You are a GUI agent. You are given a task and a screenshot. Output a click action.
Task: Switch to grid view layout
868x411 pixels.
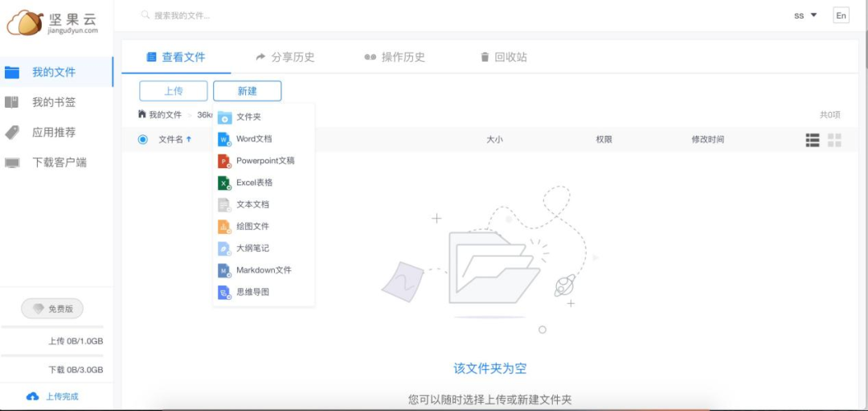(x=834, y=140)
